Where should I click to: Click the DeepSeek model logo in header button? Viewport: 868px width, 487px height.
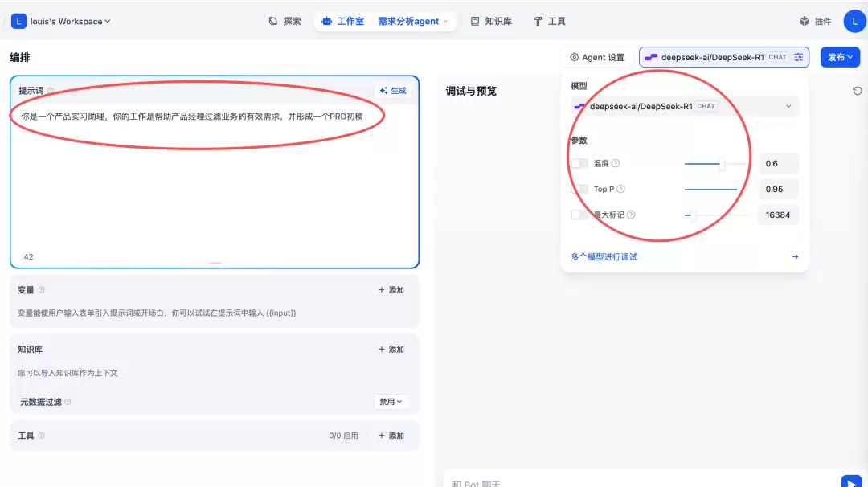tap(651, 57)
